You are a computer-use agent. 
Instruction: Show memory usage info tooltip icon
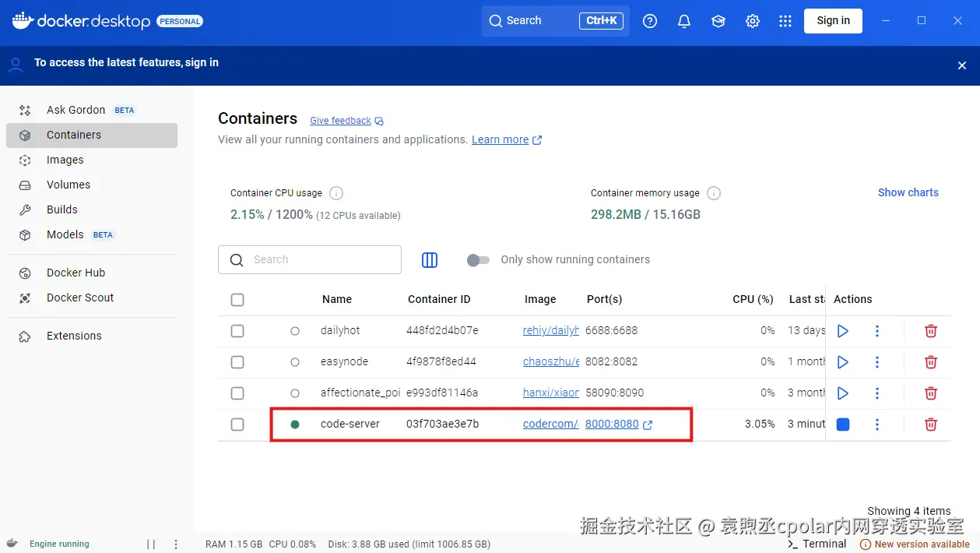point(714,193)
